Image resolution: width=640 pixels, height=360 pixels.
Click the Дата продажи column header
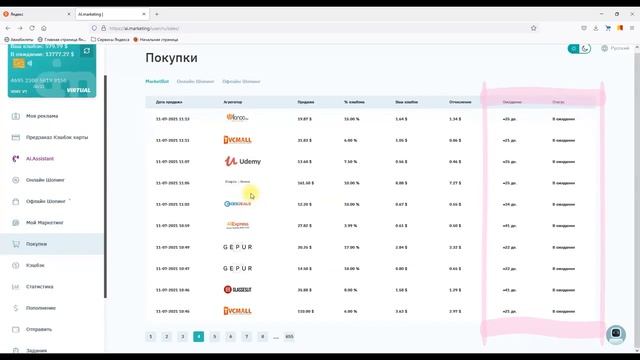click(169, 102)
